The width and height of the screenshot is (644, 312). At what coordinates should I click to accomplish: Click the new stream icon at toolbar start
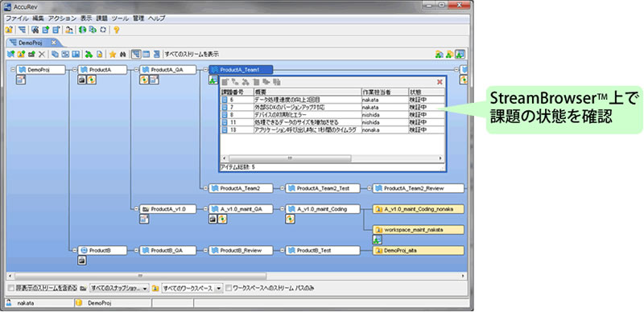(x=11, y=54)
